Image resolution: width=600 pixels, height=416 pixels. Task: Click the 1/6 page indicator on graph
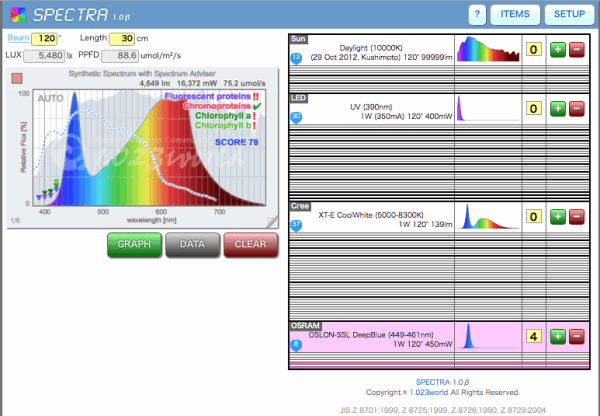click(15, 220)
